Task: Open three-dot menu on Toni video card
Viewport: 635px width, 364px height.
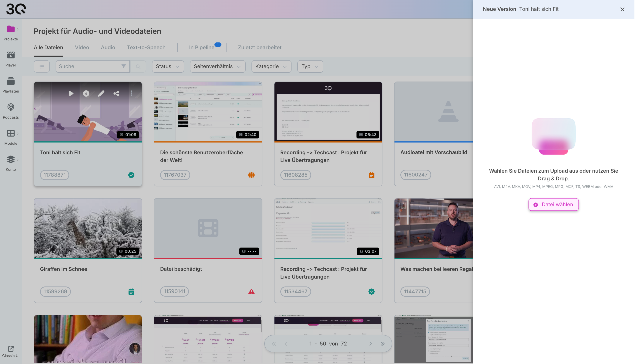Action: (x=131, y=94)
